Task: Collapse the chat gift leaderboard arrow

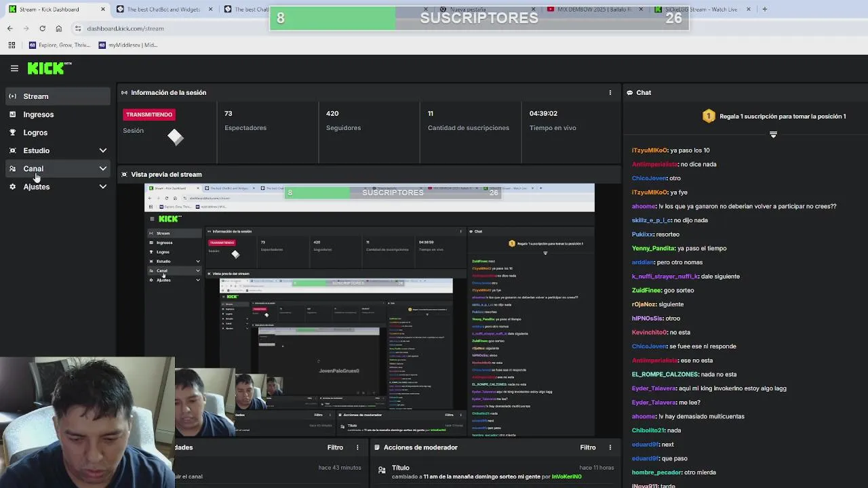Action: coord(773,134)
